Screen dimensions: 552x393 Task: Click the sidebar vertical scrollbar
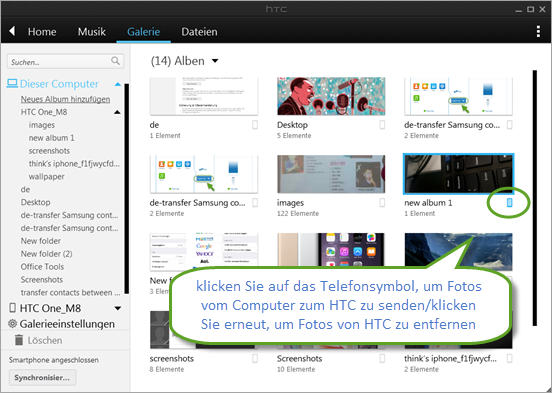(126, 188)
